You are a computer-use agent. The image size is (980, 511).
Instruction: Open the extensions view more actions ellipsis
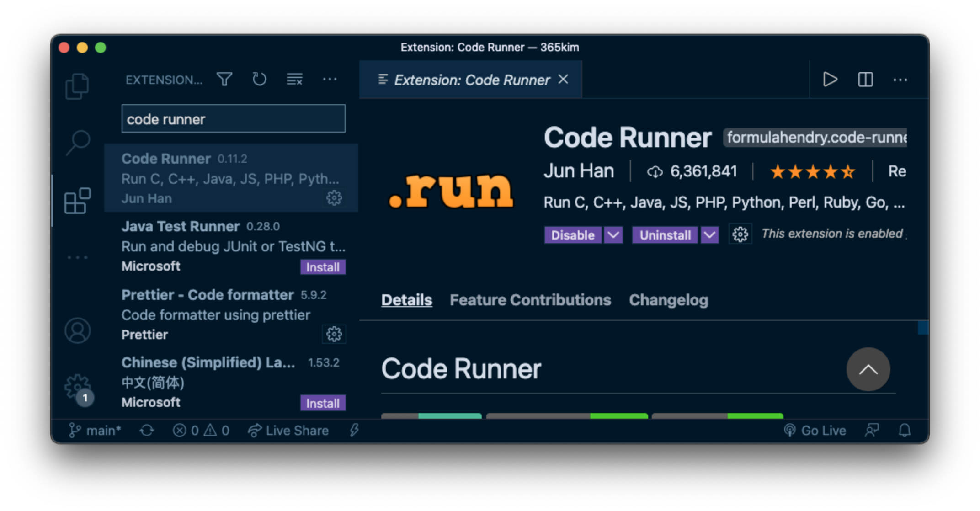[x=330, y=80]
